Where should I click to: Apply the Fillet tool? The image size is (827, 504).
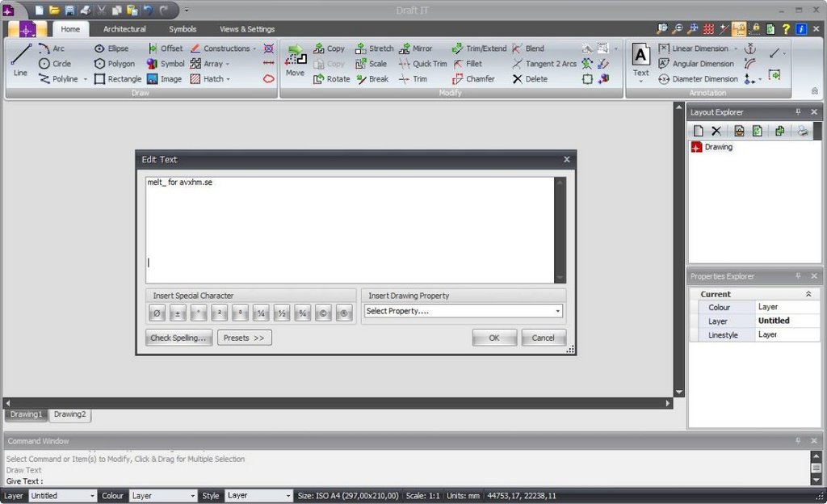(468, 64)
